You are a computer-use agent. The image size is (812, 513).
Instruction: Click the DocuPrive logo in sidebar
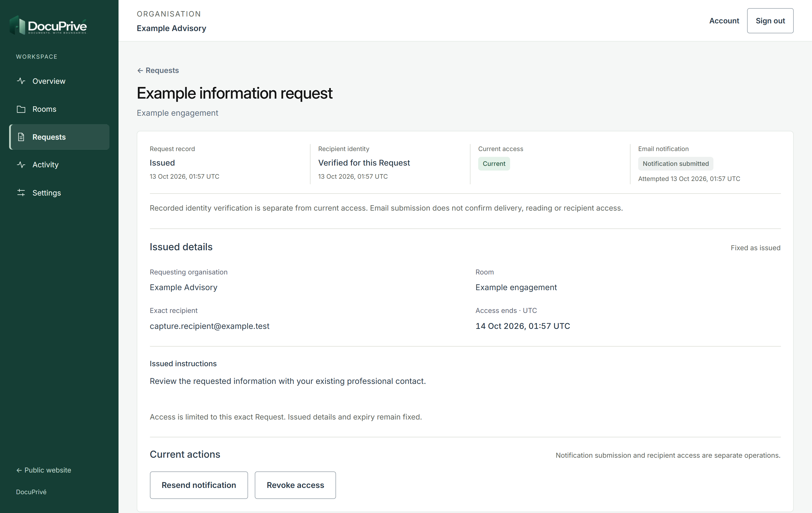coord(48,25)
